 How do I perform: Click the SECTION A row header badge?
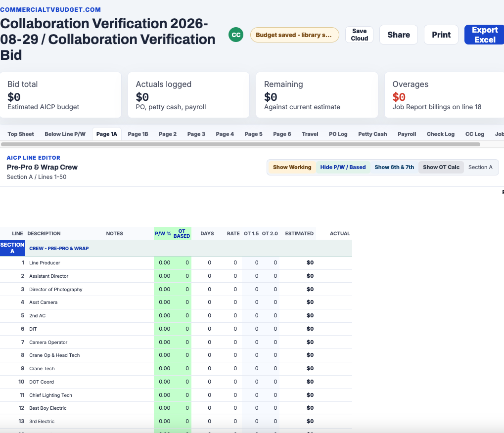12,248
